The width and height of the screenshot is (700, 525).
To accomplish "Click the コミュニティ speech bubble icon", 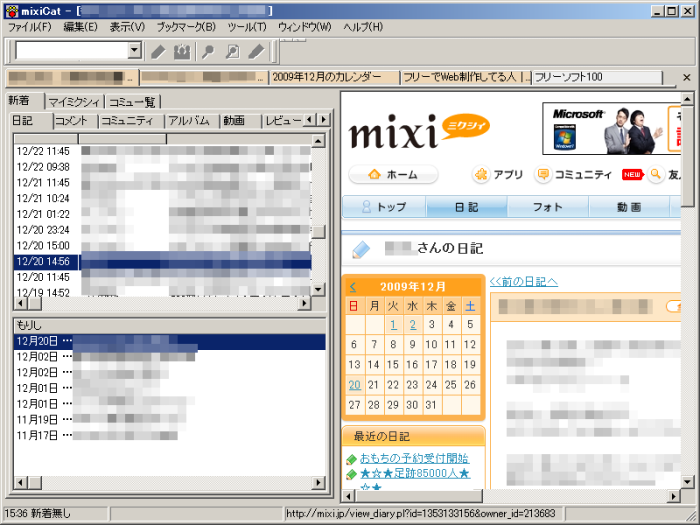I will point(543,175).
